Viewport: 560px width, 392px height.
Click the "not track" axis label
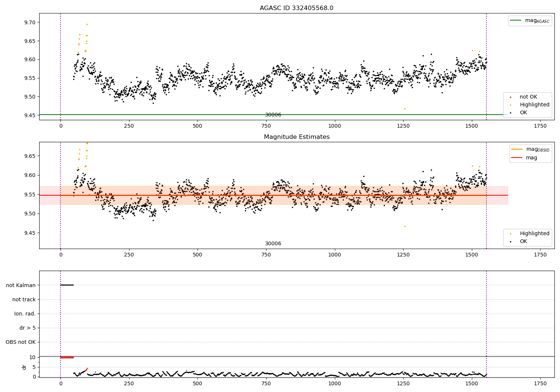pyautogui.click(x=24, y=300)
